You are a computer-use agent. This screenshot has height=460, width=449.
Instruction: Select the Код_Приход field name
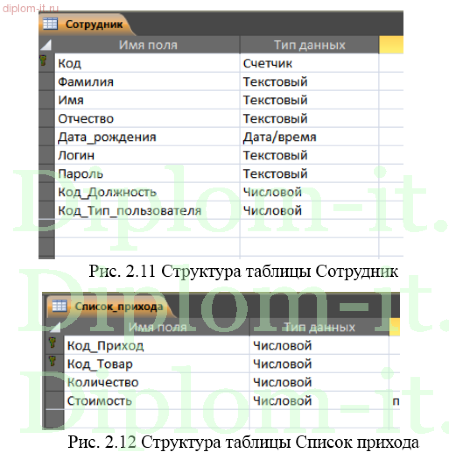(x=157, y=345)
